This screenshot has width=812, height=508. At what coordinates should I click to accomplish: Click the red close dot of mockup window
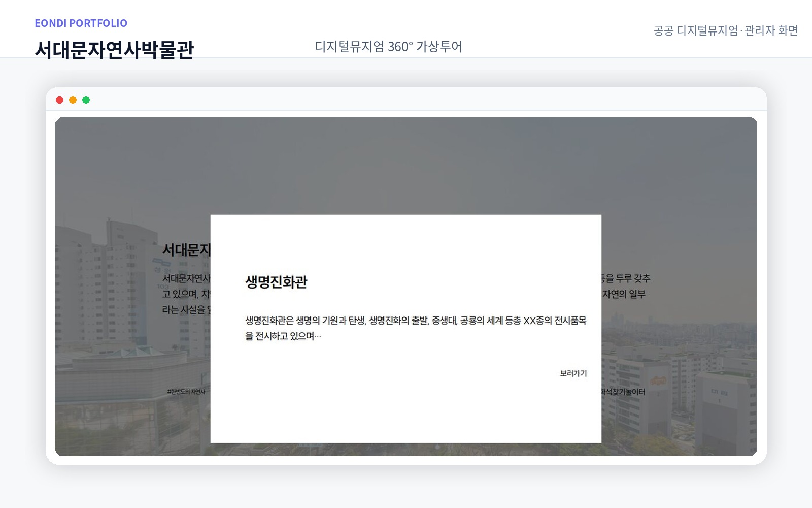point(59,100)
